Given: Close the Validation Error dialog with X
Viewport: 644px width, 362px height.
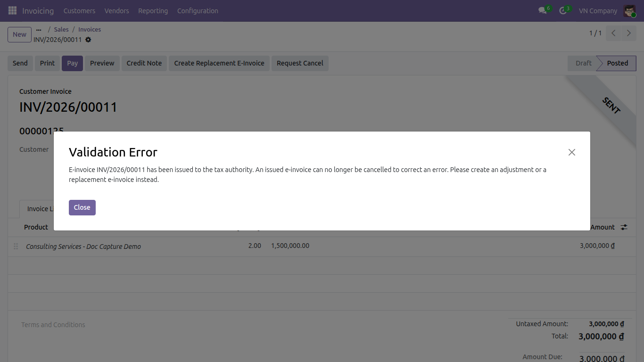Looking at the screenshot, I should (572, 152).
